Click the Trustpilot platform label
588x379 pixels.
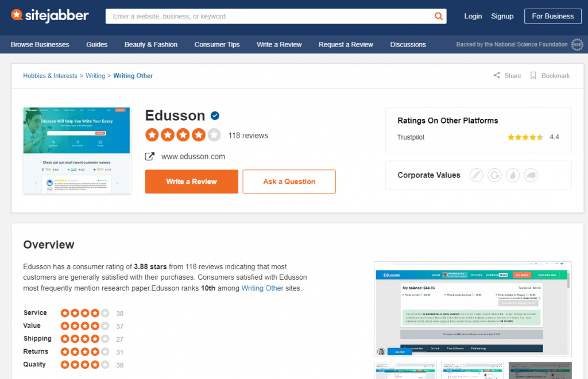pyautogui.click(x=411, y=137)
